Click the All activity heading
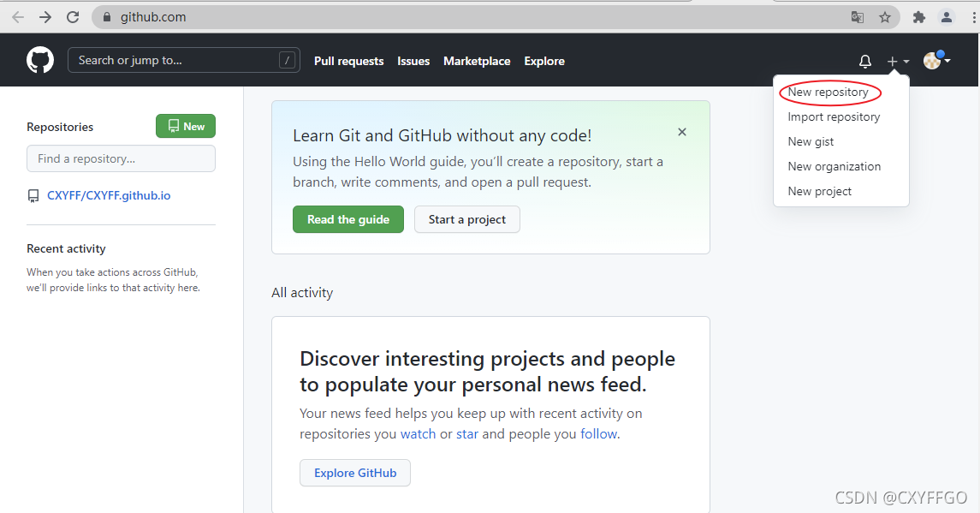The height and width of the screenshot is (513, 980). (302, 293)
